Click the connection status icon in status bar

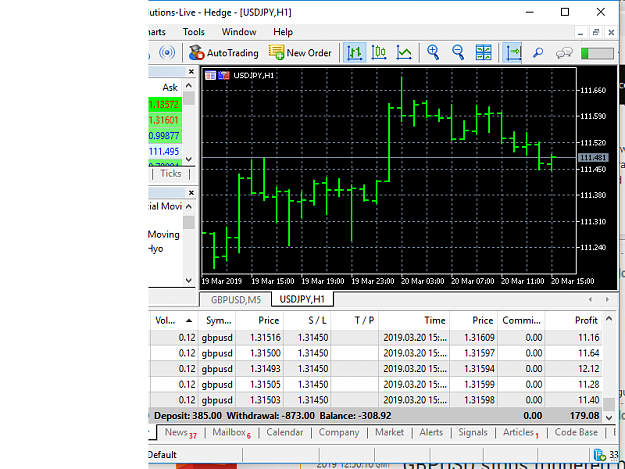pos(599,455)
